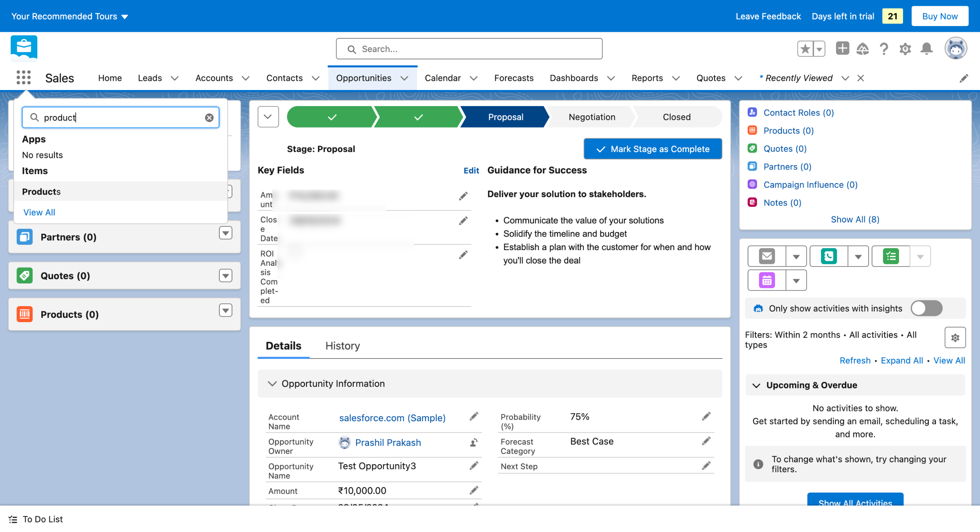Click the global Search field
980x532 pixels.
click(x=469, y=49)
